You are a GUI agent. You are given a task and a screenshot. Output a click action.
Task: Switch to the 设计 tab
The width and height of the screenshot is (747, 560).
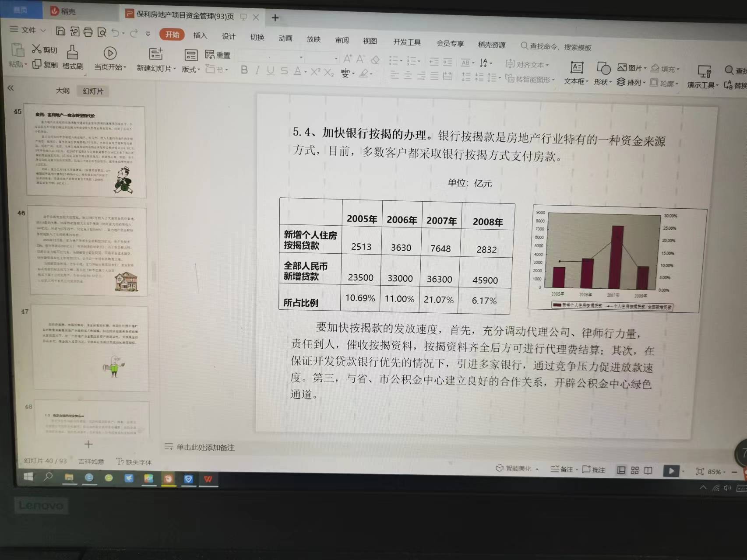click(229, 36)
